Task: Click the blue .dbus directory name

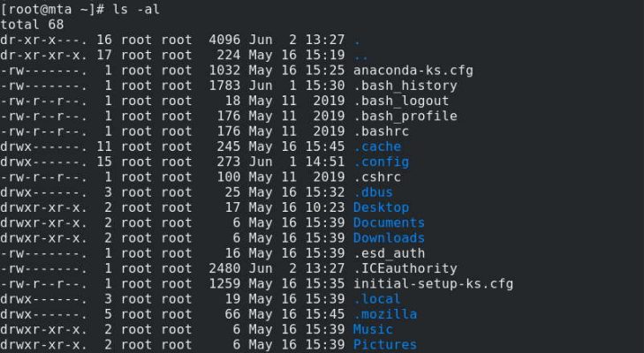Action: (x=373, y=192)
